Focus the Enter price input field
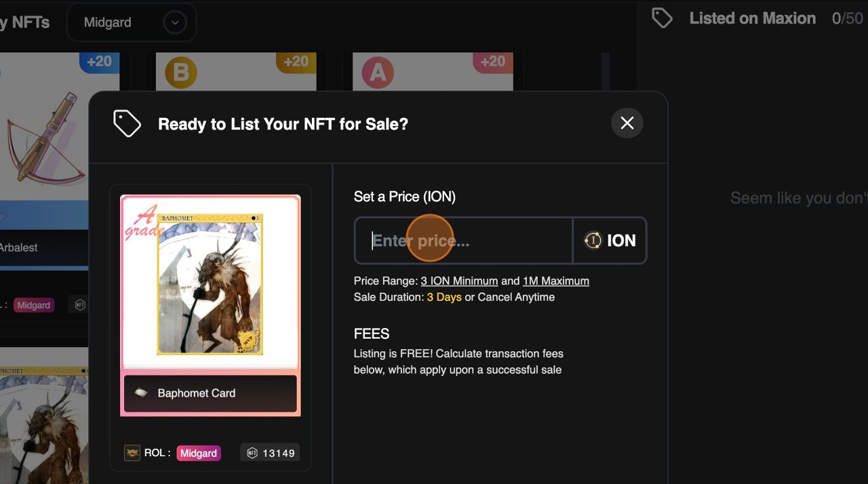868x484 pixels. [464, 241]
